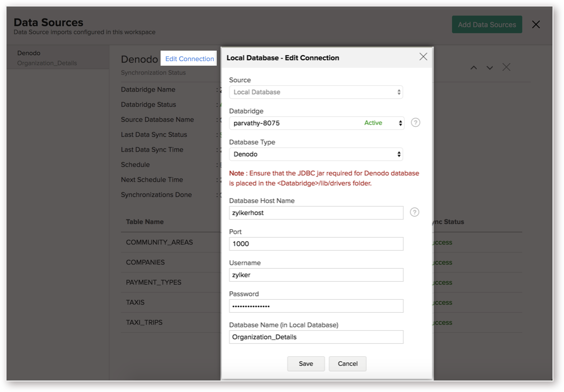This screenshot has height=392, width=564.
Task: Close the Denodo details panel
Action: pos(506,67)
